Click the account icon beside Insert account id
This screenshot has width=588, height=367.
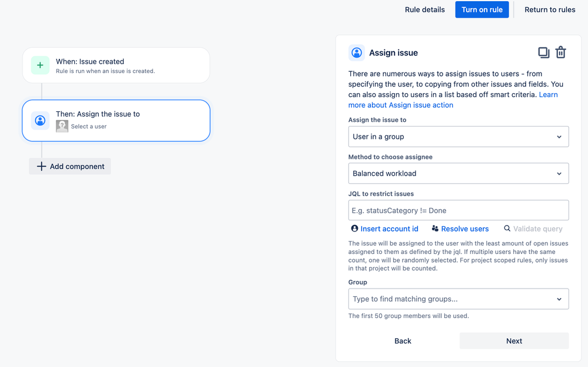354,229
